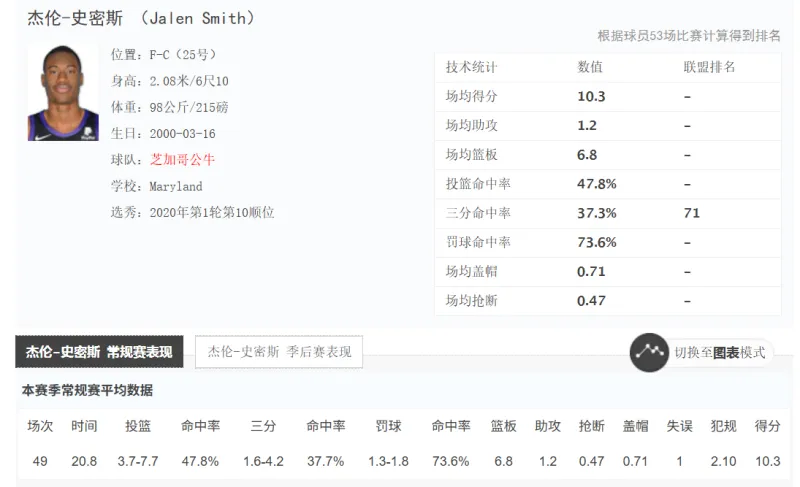Click the 技术统计 column header
Screen dimensions: 800x487
pos(471,67)
